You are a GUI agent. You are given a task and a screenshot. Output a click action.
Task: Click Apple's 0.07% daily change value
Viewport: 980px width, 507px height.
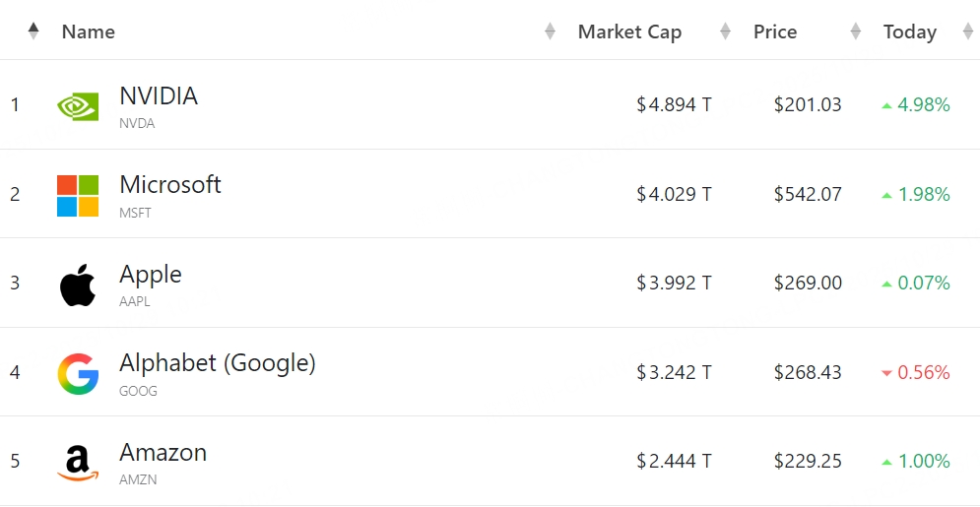tap(924, 284)
